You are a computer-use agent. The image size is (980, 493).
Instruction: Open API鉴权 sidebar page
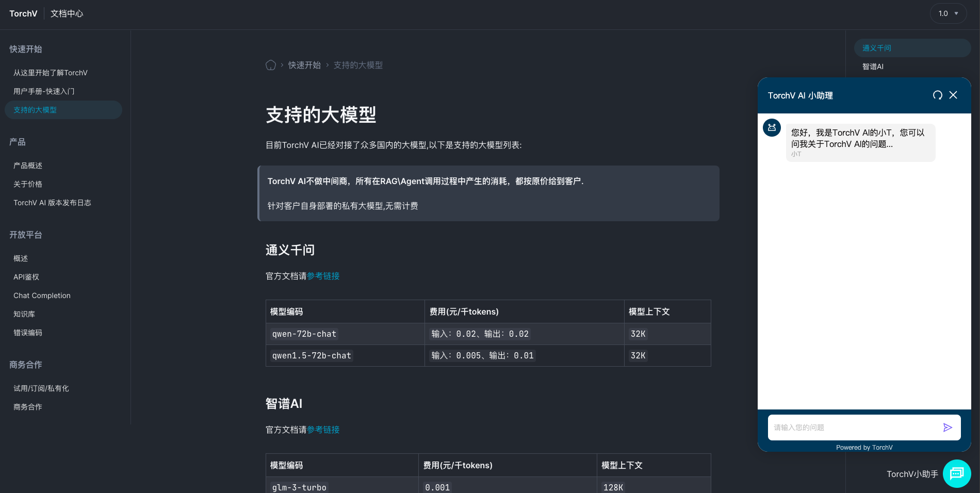pos(26,277)
